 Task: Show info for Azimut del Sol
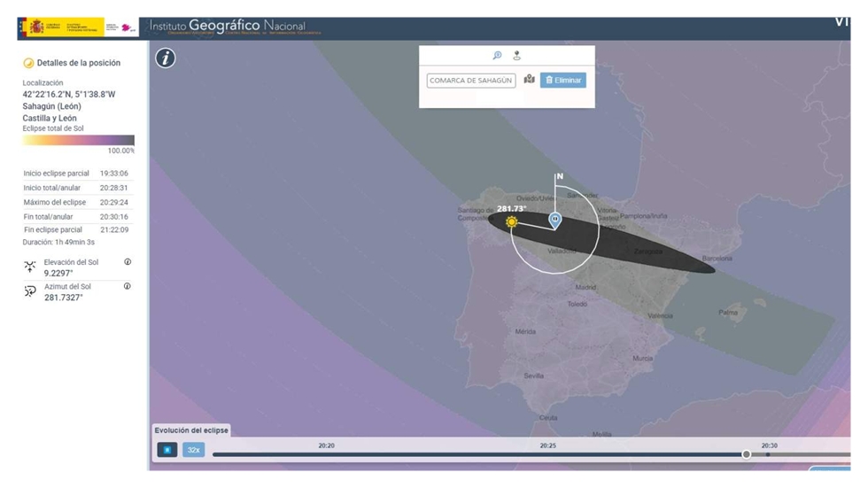(x=128, y=286)
